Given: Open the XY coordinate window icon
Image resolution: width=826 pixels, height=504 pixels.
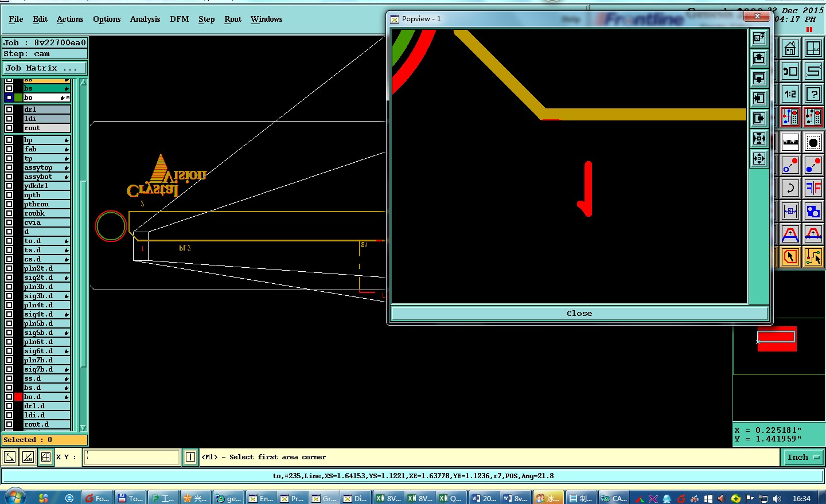Looking at the screenshot, I should coord(813,49).
